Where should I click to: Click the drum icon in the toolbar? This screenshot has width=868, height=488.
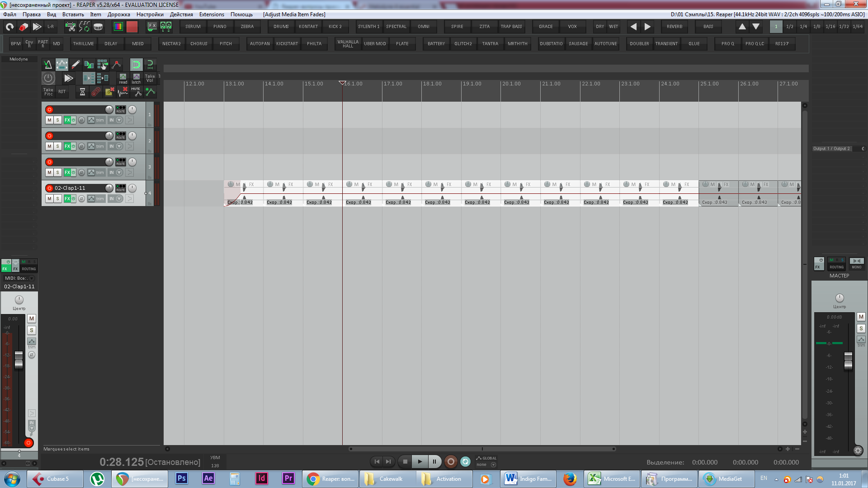click(x=98, y=27)
